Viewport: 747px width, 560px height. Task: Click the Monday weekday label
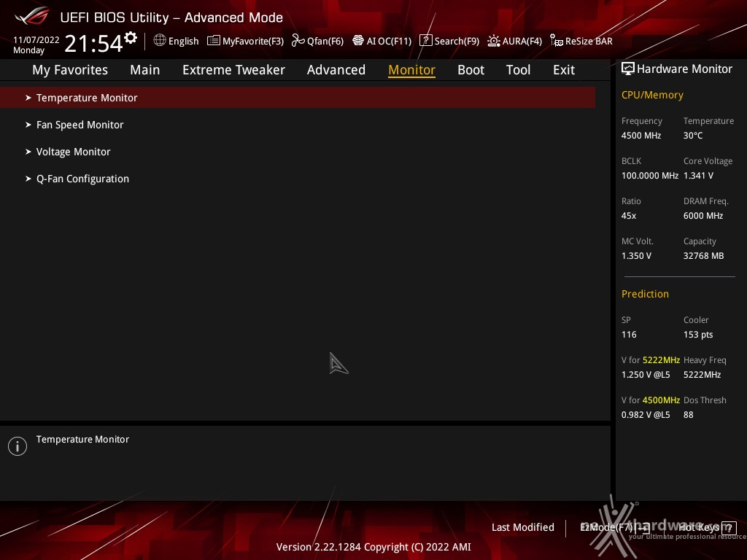28,50
